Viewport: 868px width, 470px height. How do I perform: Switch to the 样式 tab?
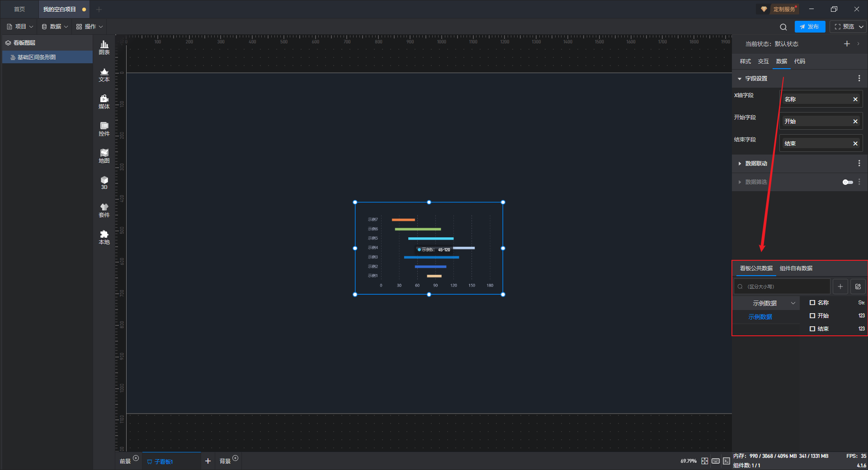click(745, 61)
